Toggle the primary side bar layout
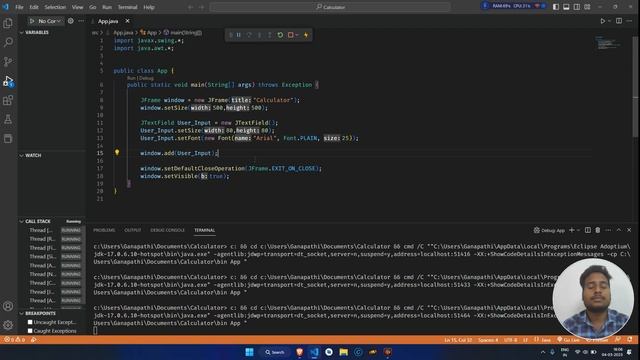Viewport: 640px width, 360px height. pos(556,7)
